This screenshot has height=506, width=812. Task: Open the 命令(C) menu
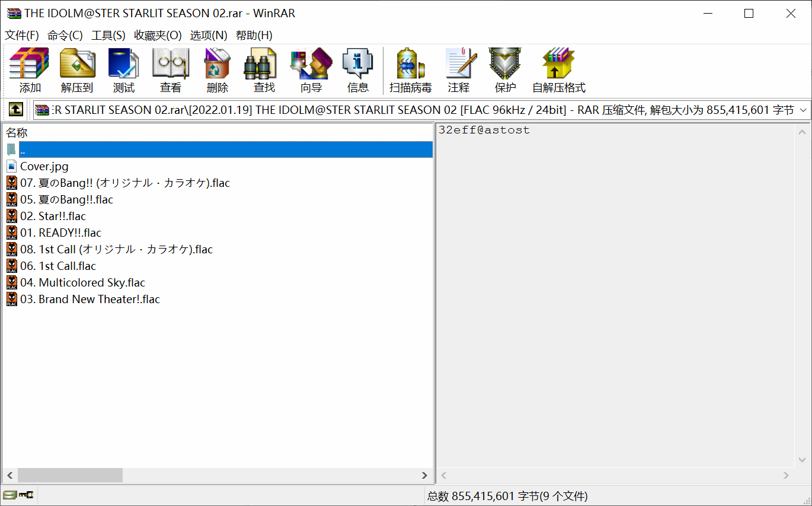(x=65, y=35)
